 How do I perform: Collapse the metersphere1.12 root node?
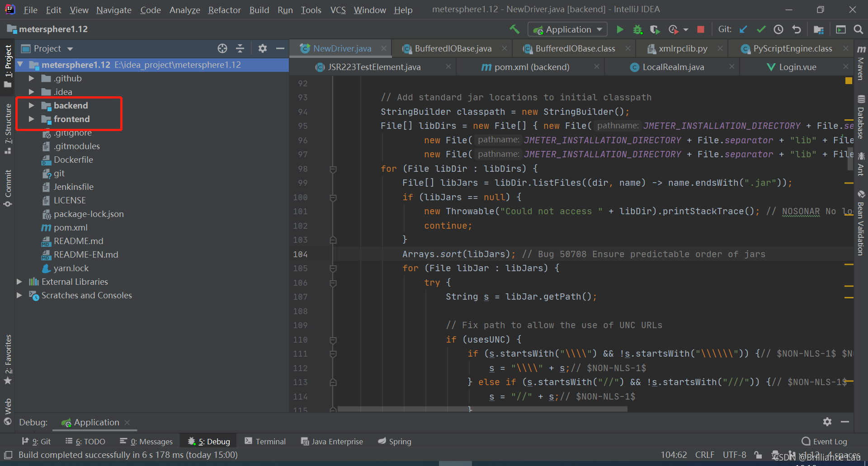pos(20,65)
